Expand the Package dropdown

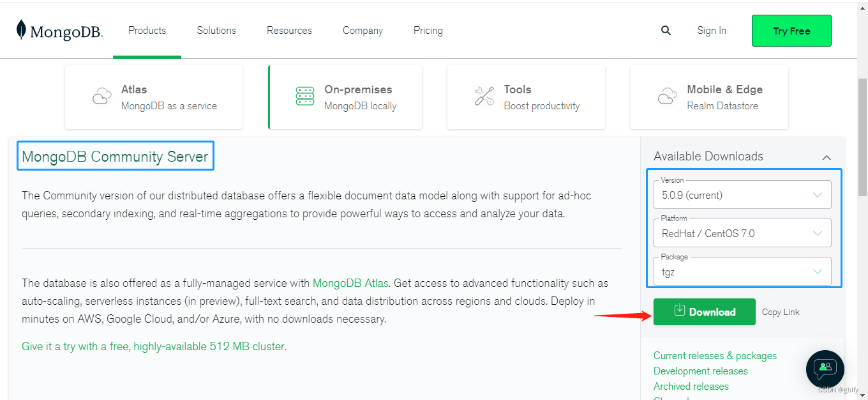point(742,272)
